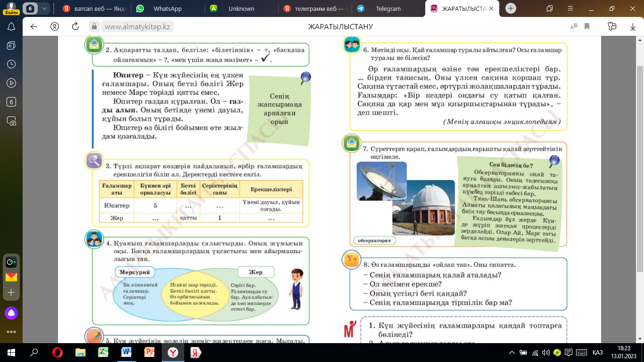Open the Alice assistant in sidebar
Screen dimensions: 644x362
(x=11, y=313)
